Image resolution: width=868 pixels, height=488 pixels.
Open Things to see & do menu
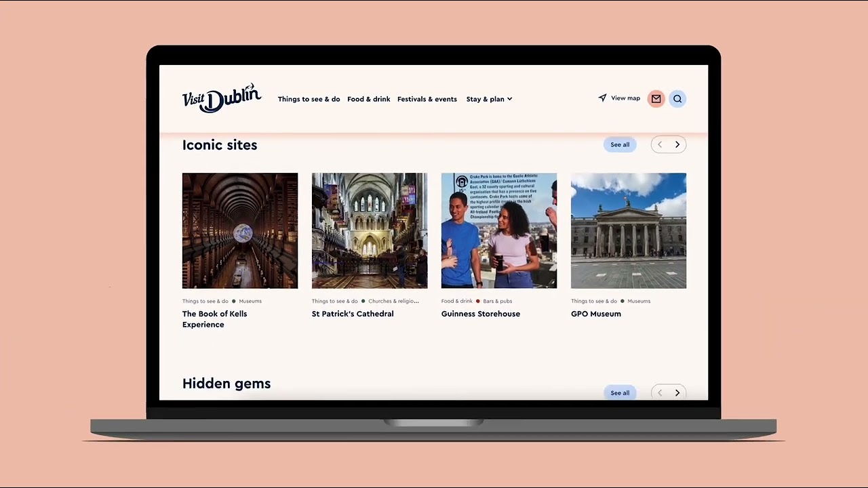(x=309, y=99)
